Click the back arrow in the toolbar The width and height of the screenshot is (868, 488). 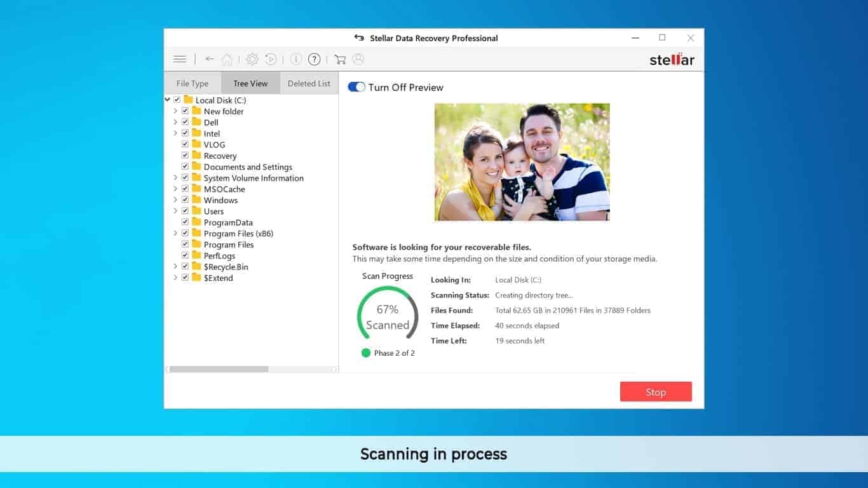coord(209,58)
